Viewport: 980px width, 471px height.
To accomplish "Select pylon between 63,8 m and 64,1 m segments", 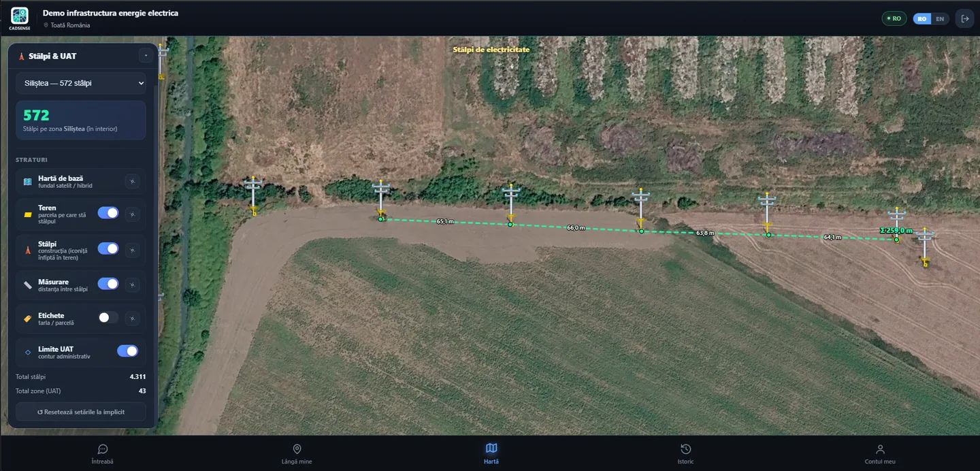I will point(767,214).
